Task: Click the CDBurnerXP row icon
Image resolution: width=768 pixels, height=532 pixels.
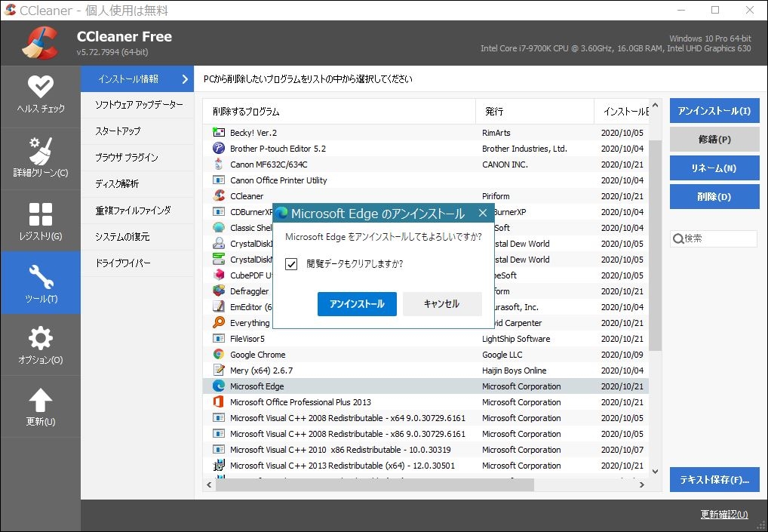Action: 219,212
